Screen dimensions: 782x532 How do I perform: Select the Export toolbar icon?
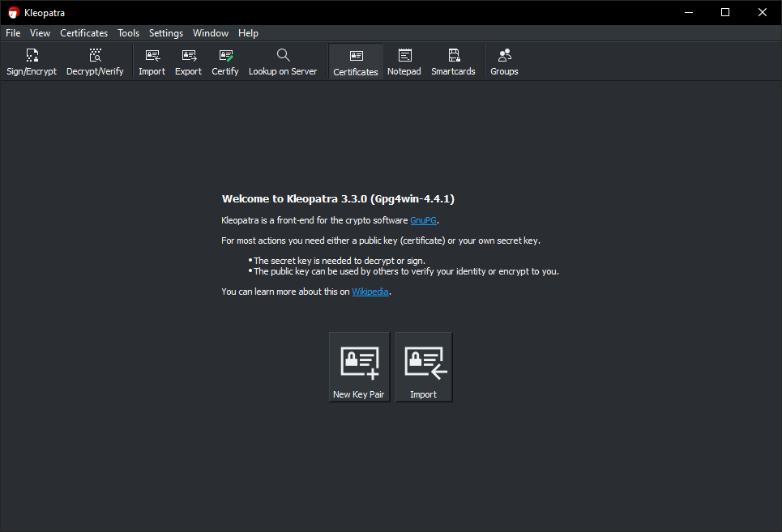pos(188,62)
